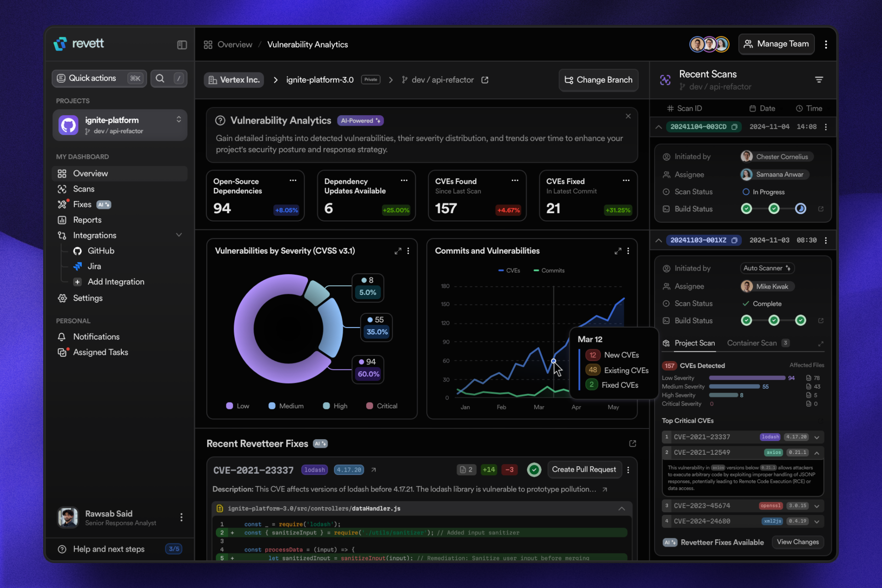Expand Vulnerabilities by Severity chart
The image size is (882, 588).
(398, 251)
